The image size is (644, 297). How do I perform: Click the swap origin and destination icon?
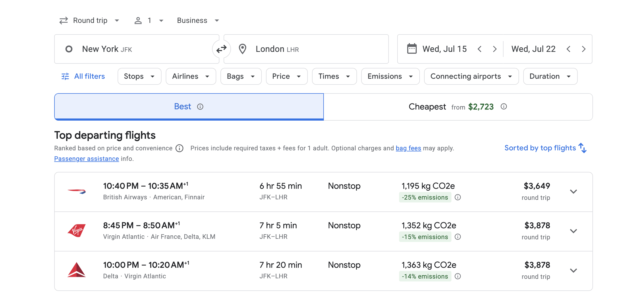click(222, 49)
